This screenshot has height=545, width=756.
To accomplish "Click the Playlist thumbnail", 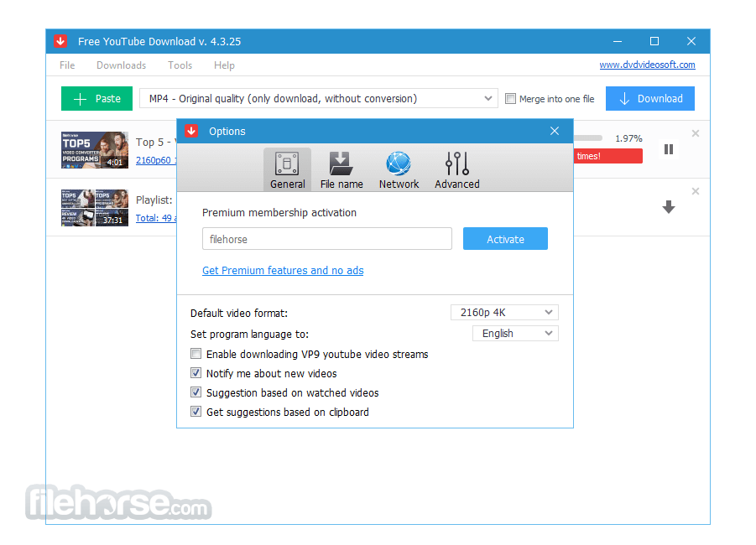I will (x=95, y=208).
